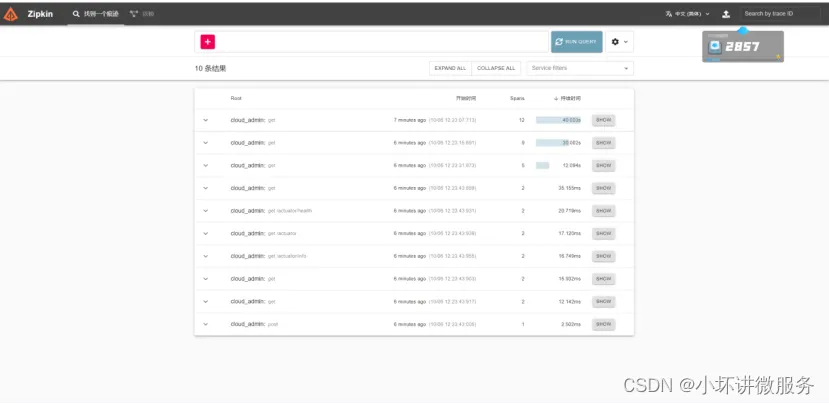
Task: Click SHOW for the 20.719ms trace
Action: (x=603, y=210)
